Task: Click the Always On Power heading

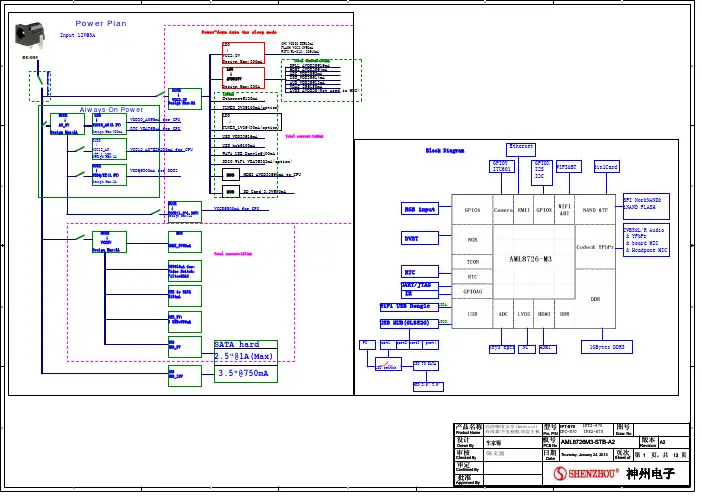Action: click(x=112, y=110)
